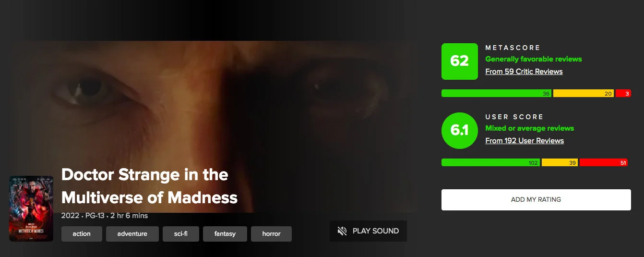
Task: Open the From 192 User Reviews link
Action: (x=525, y=141)
